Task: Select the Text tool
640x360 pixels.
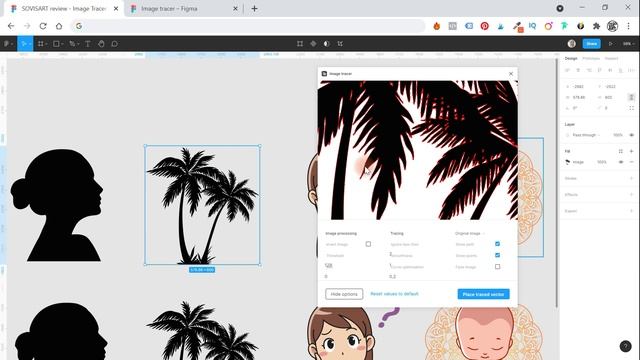Action: coord(87,44)
